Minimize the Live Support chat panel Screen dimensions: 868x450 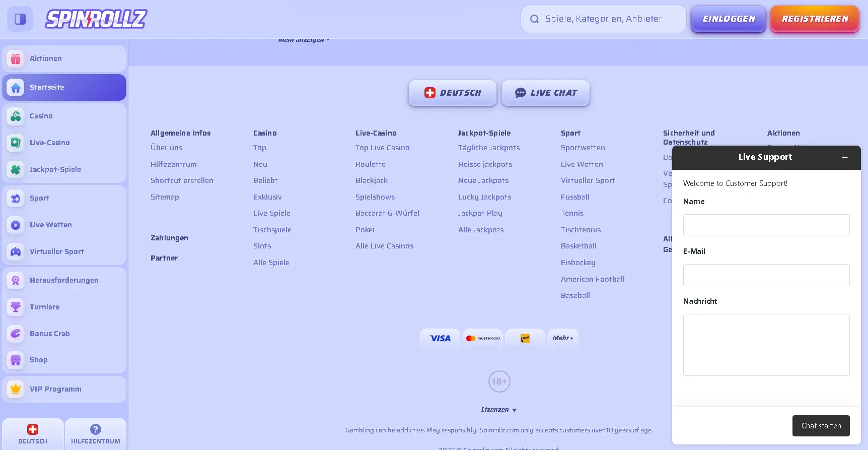pyautogui.click(x=844, y=158)
